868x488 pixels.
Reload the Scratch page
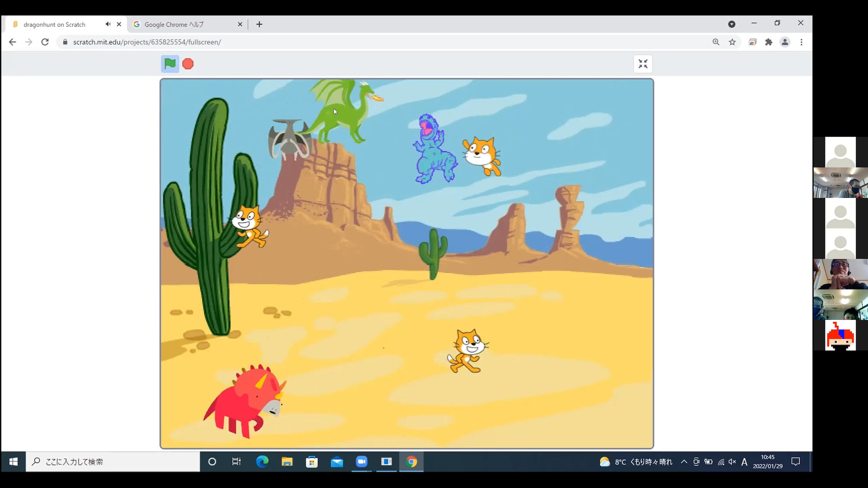pos(45,42)
